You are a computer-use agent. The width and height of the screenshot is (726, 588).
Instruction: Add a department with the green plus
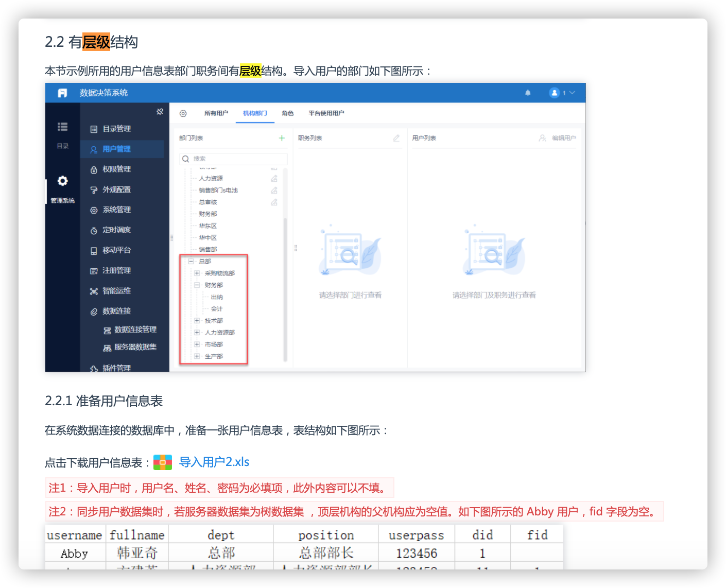(282, 138)
